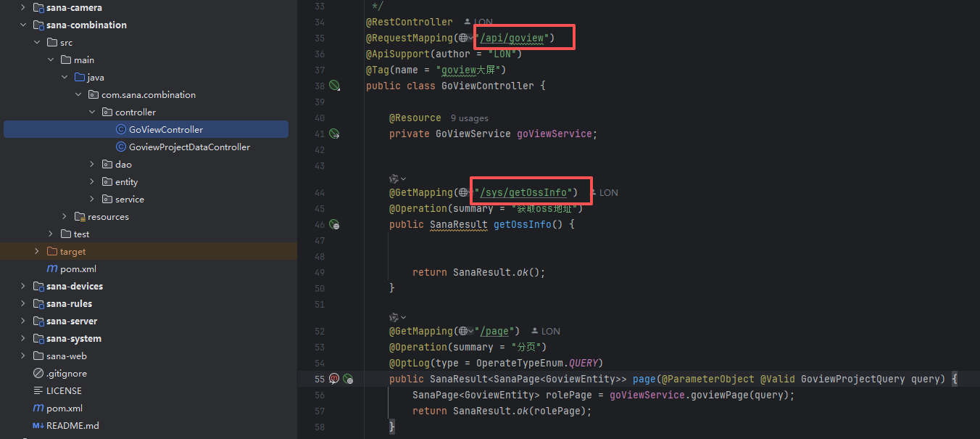
Task: Select the .gitignore file
Action: click(66, 374)
